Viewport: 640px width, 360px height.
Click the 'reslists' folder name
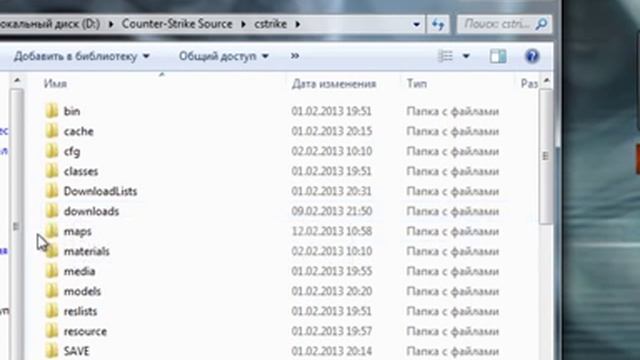click(80, 311)
